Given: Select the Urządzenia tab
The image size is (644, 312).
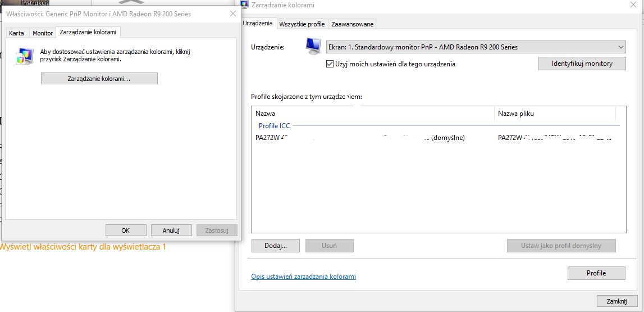Looking at the screenshot, I should [x=258, y=24].
